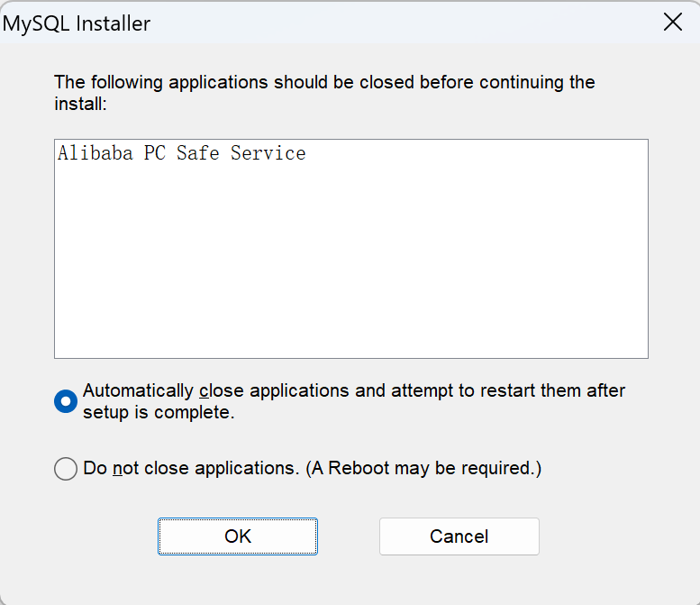Highlight the Alibaba PC Safe Service entry
This screenshot has height=605, width=700.
(182, 153)
